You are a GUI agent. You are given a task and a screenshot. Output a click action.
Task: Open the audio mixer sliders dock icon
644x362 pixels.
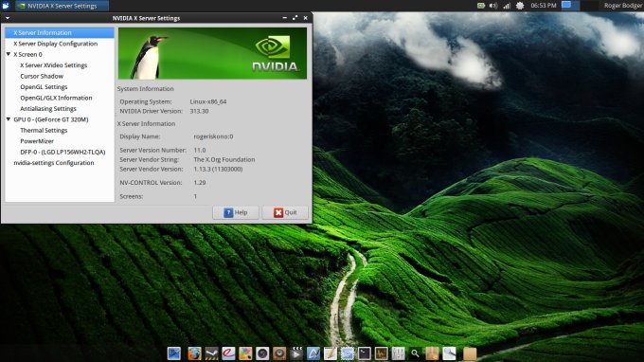(x=398, y=353)
